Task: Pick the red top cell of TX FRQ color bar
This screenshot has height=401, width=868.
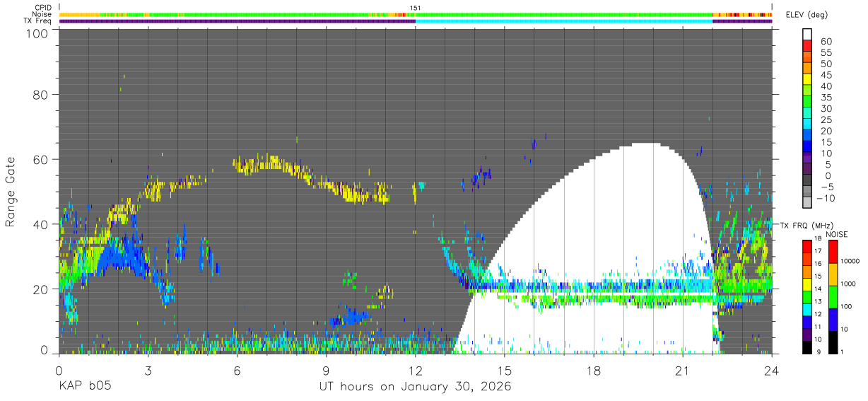Action: point(807,246)
